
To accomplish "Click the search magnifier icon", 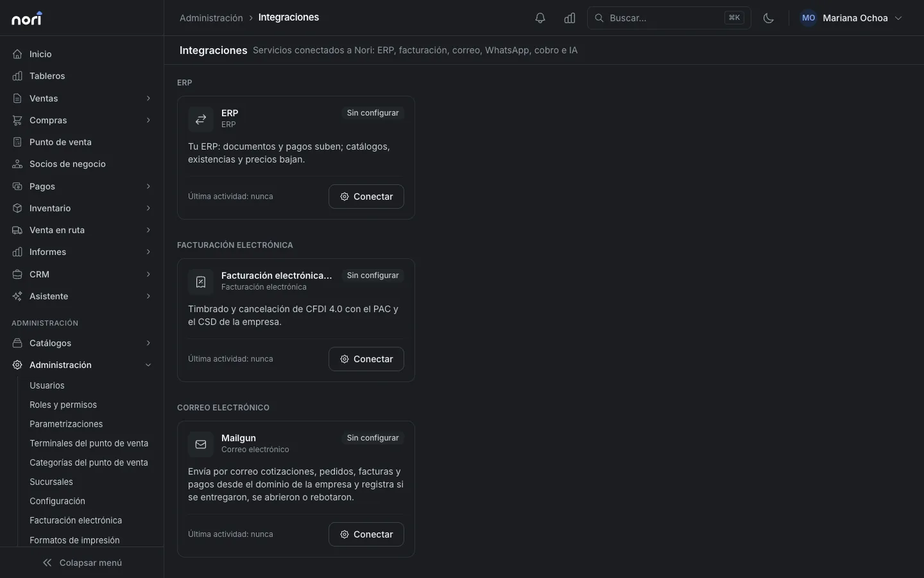I will click(x=599, y=18).
